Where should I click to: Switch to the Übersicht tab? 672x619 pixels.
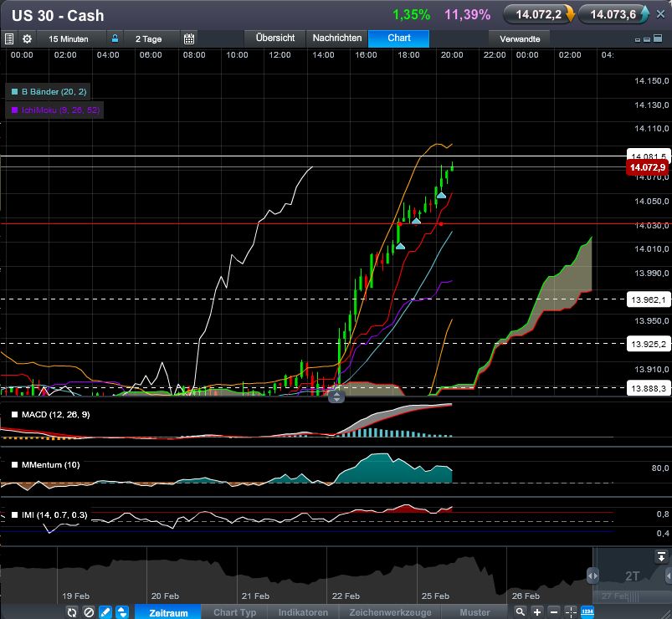(274, 38)
